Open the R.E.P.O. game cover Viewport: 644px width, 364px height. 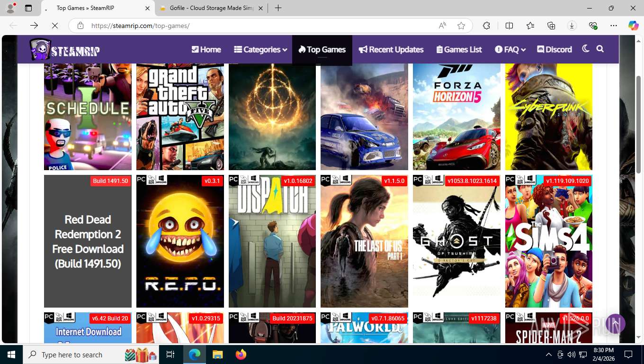coord(180,241)
